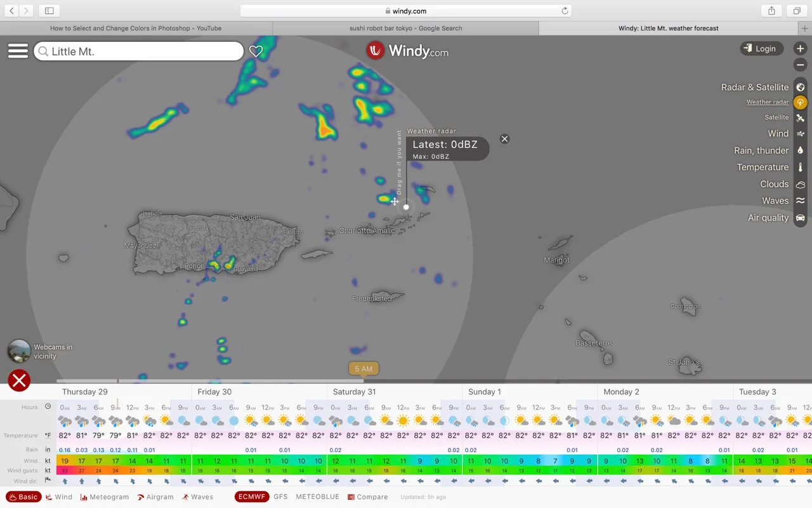Switch to the Waves layer icon
Screen dimensions: 812x508
click(x=800, y=201)
